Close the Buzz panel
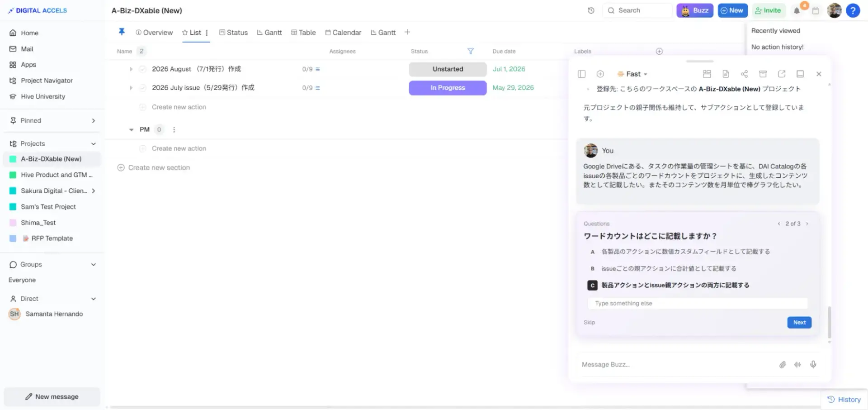Screen dimensions: 868x410 pos(819,74)
